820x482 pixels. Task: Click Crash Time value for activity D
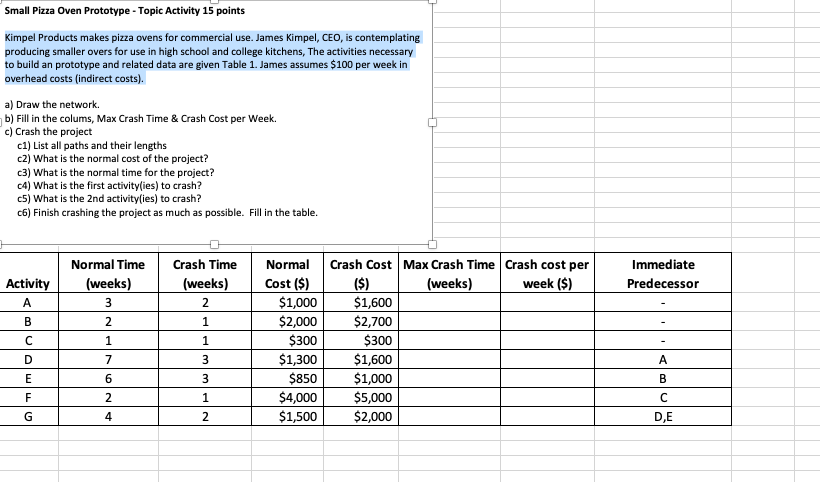coord(205,360)
